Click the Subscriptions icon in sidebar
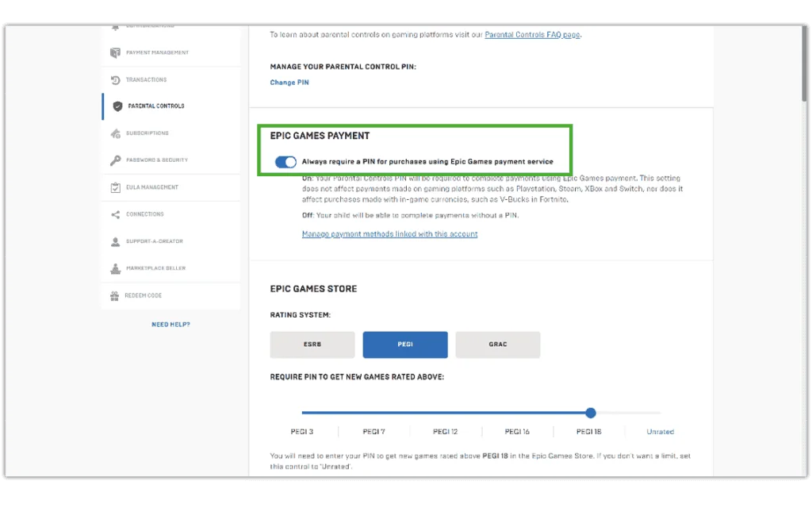The width and height of the screenshot is (812, 508). [x=115, y=133]
